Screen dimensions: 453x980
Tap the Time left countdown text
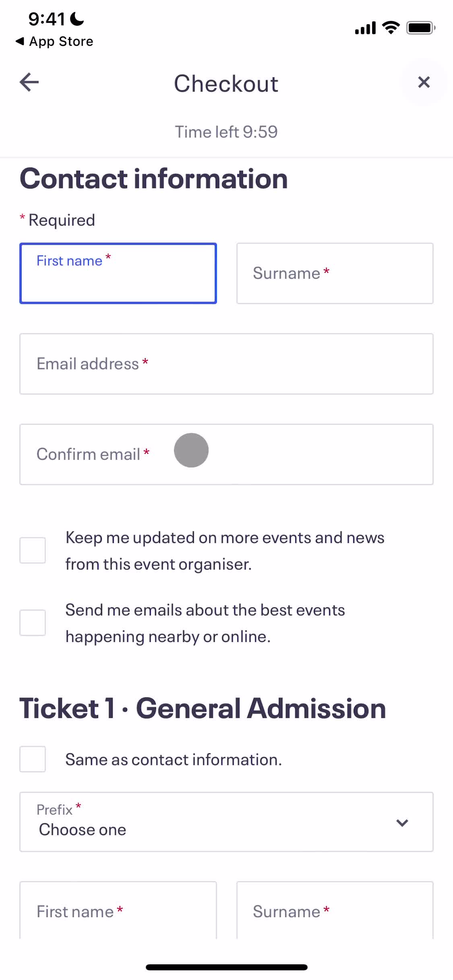tap(226, 132)
